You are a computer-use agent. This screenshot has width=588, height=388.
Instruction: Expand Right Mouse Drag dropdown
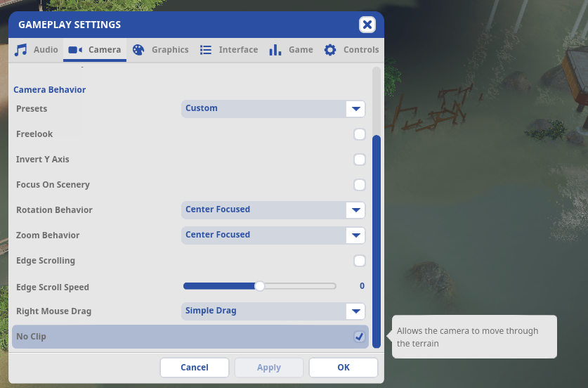[273, 311]
